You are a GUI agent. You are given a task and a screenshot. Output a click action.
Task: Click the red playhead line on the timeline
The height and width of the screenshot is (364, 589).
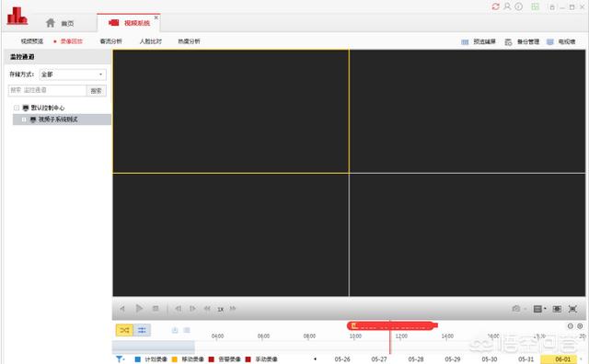(x=390, y=337)
